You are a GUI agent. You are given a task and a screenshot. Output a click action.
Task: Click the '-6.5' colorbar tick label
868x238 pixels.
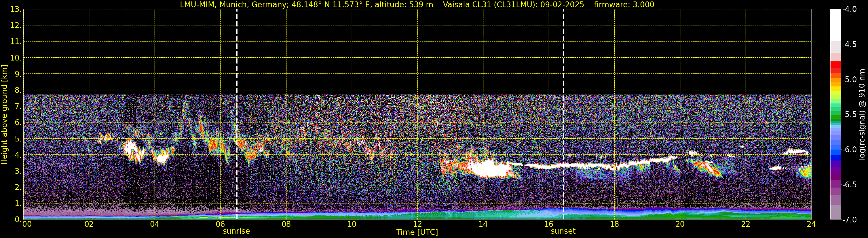[849, 184]
